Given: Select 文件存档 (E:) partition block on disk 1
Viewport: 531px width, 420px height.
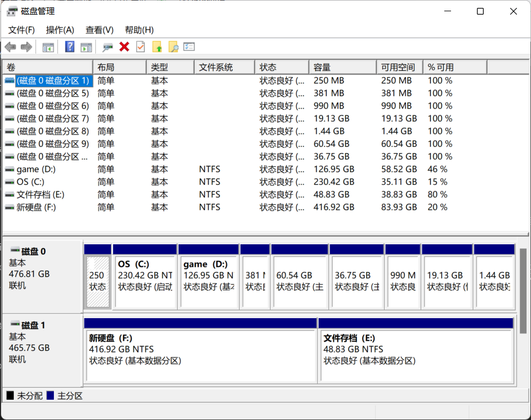Looking at the screenshot, I should 417,356.
